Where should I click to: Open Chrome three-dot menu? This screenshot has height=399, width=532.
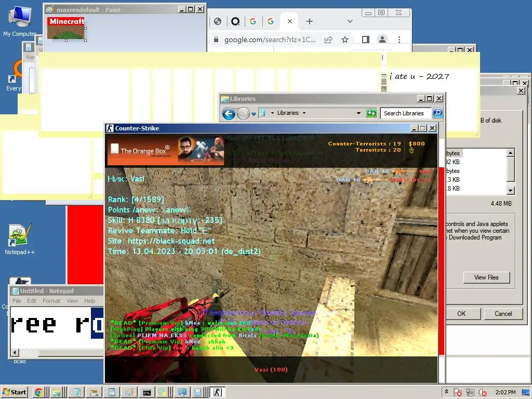[400, 39]
